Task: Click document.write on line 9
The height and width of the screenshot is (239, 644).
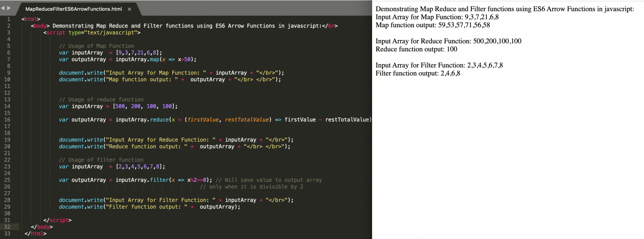Action: pos(81,73)
